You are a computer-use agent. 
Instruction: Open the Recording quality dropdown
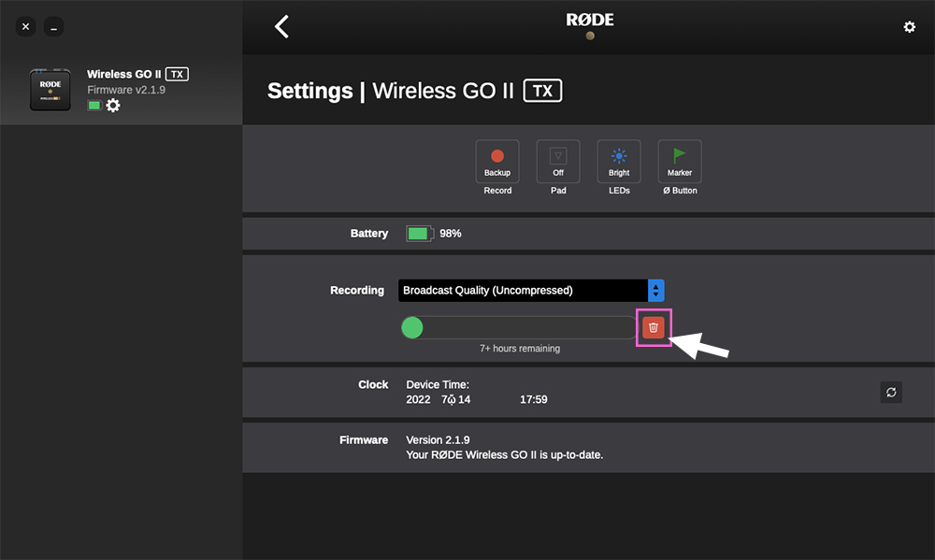pos(531,291)
